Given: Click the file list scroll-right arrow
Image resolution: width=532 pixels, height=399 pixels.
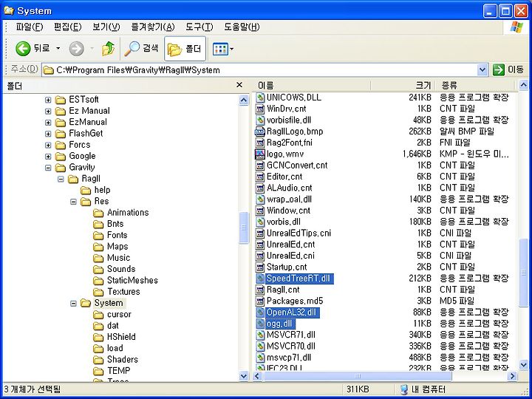Looking at the screenshot, I should 512,376.
